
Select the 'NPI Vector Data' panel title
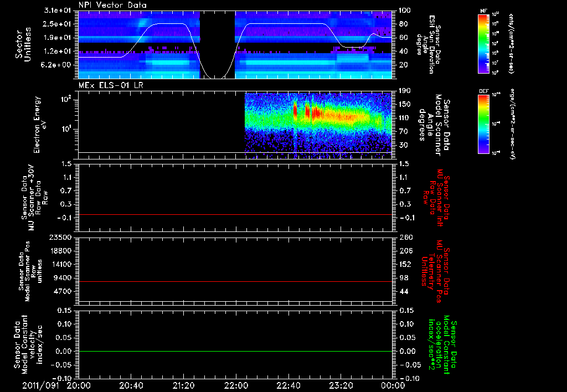point(113,5)
